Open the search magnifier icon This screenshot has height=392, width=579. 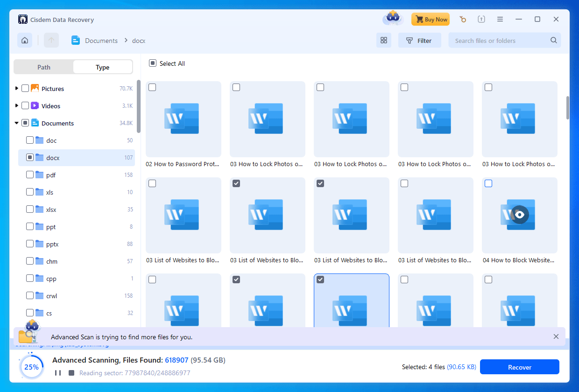tap(554, 40)
